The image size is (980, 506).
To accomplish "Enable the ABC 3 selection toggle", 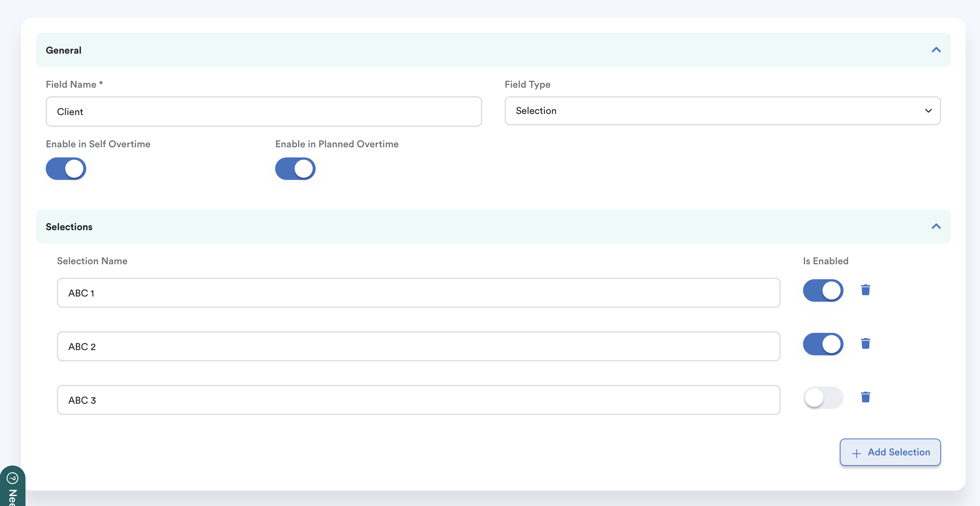I will (x=823, y=398).
